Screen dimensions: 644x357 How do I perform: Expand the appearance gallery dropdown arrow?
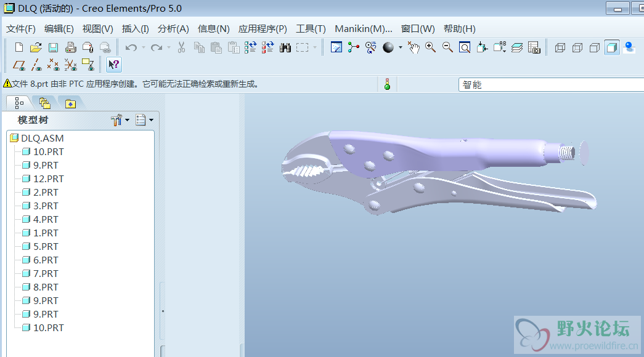pyautogui.click(x=401, y=47)
